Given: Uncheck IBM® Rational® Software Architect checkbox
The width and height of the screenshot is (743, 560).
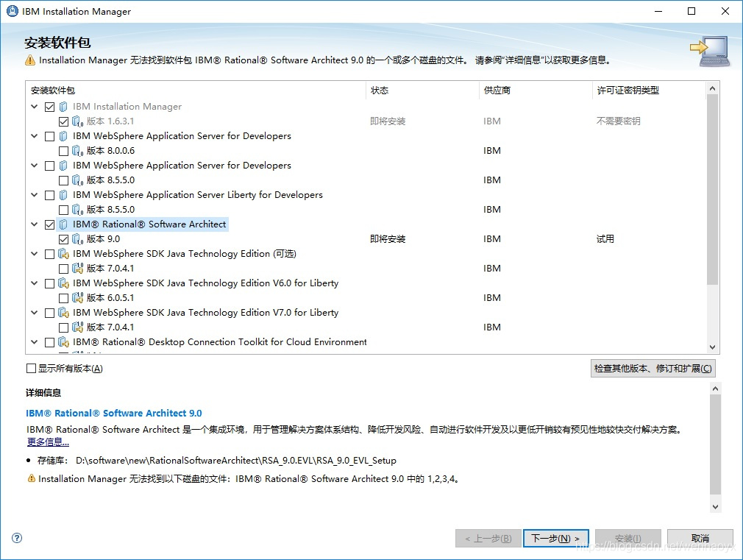Looking at the screenshot, I should coord(50,224).
